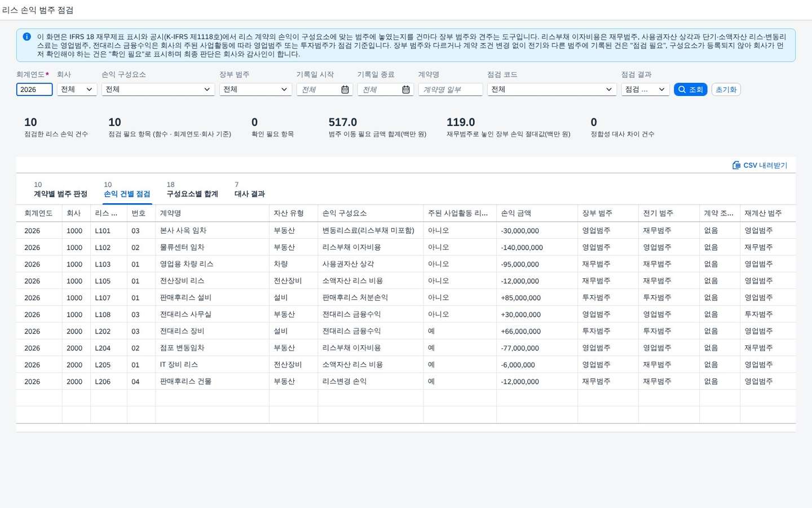Open the 구성요소별 합계 tab

coord(192,190)
